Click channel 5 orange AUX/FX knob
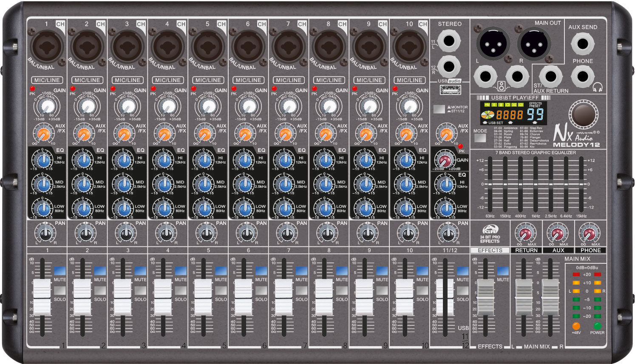The height and width of the screenshot is (364, 635). (x=204, y=135)
